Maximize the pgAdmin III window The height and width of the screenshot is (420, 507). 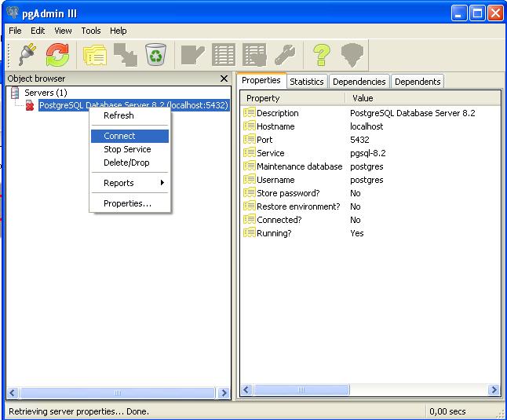(477, 13)
